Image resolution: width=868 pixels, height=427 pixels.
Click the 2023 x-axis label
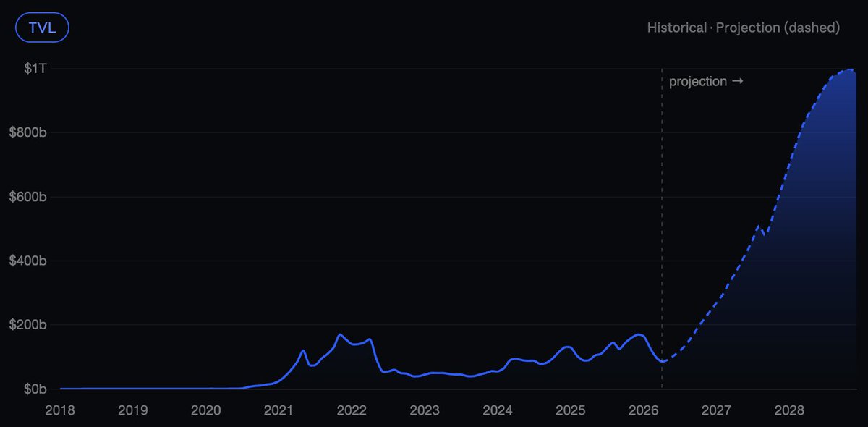[x=425, y=410]
